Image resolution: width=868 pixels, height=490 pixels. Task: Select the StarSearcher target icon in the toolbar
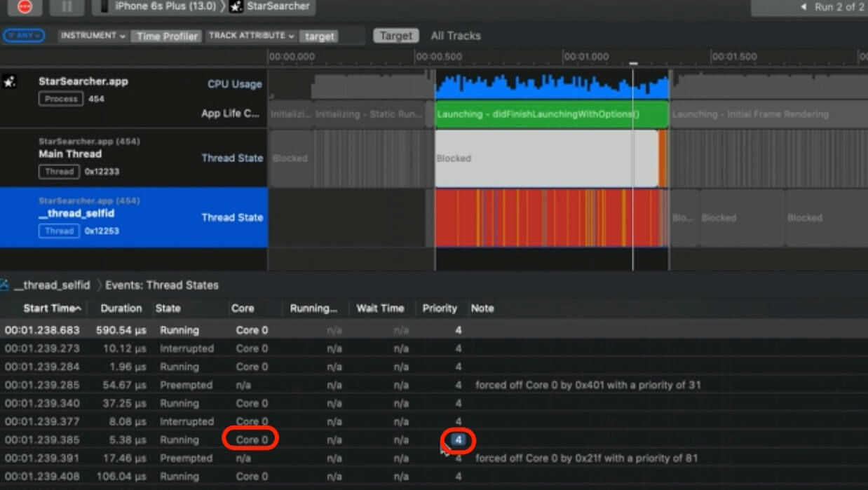(x=236, y=7)
